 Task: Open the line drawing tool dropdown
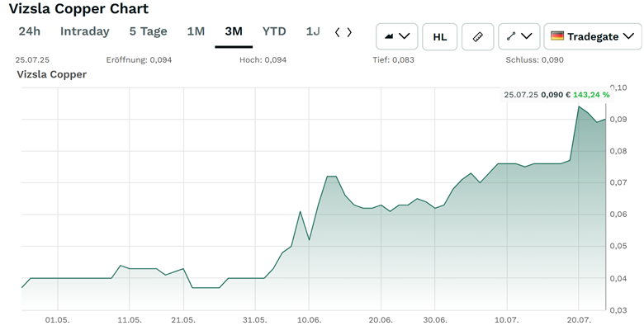point(519,36)
